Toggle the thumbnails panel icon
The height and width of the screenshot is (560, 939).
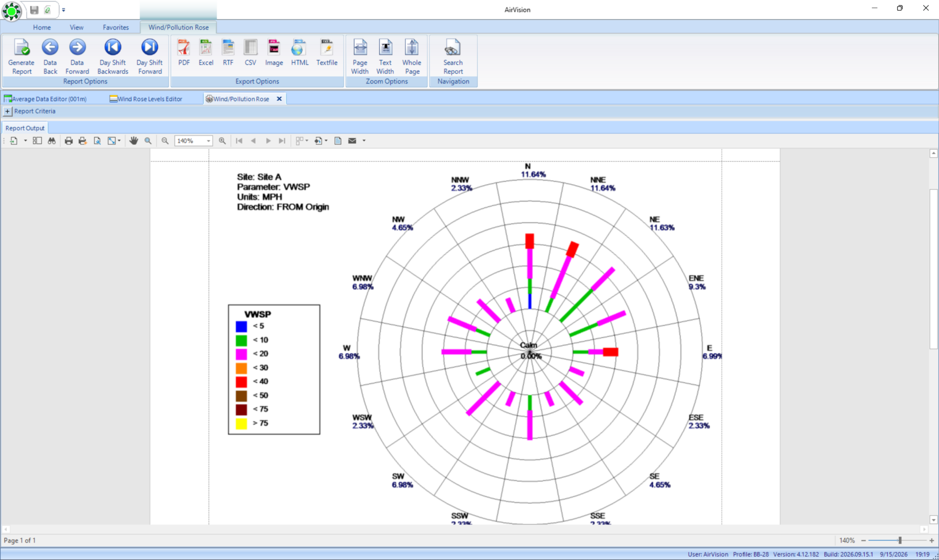[37, 141]
